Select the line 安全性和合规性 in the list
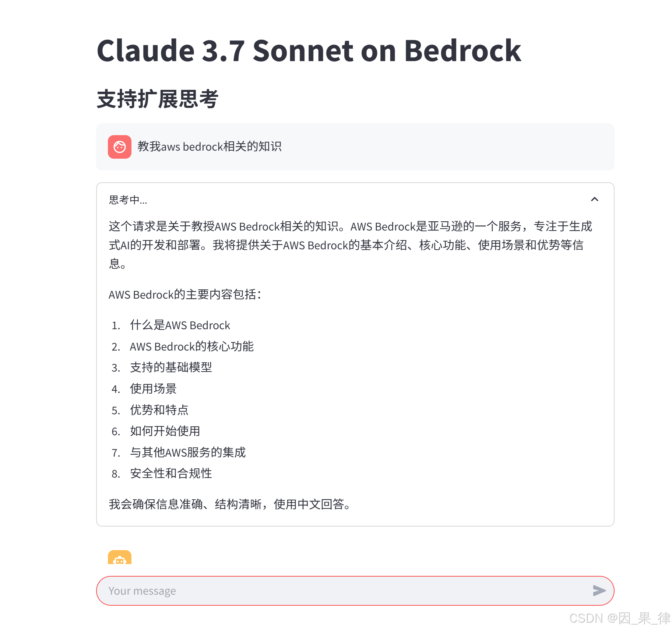This screenshot has width=672, height=630. pos(170,474)
